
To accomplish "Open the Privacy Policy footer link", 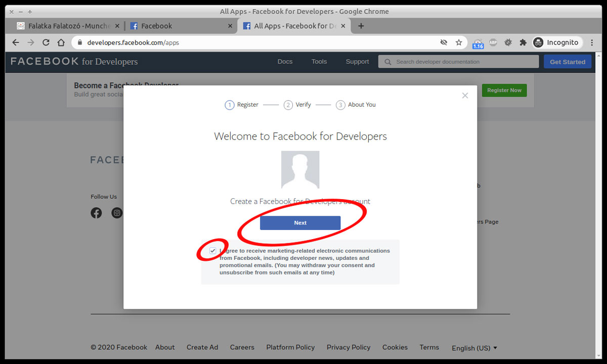I will point(348,347).
